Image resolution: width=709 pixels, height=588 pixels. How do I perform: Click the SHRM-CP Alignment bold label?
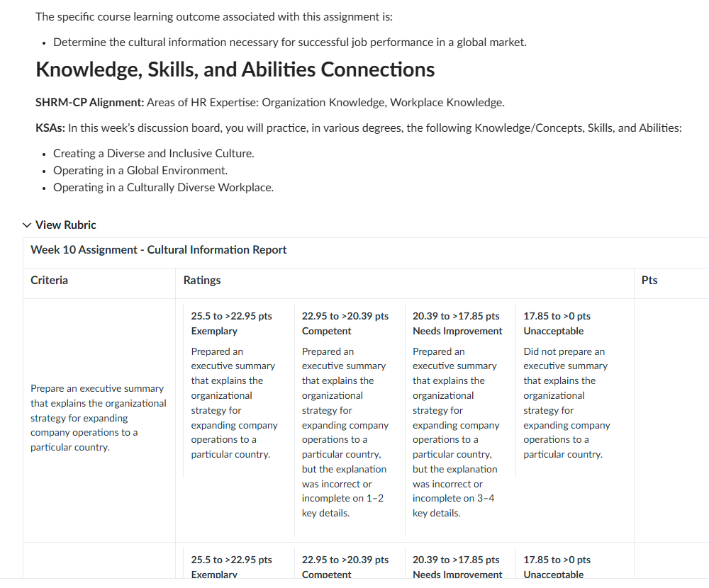pos(90,103)
